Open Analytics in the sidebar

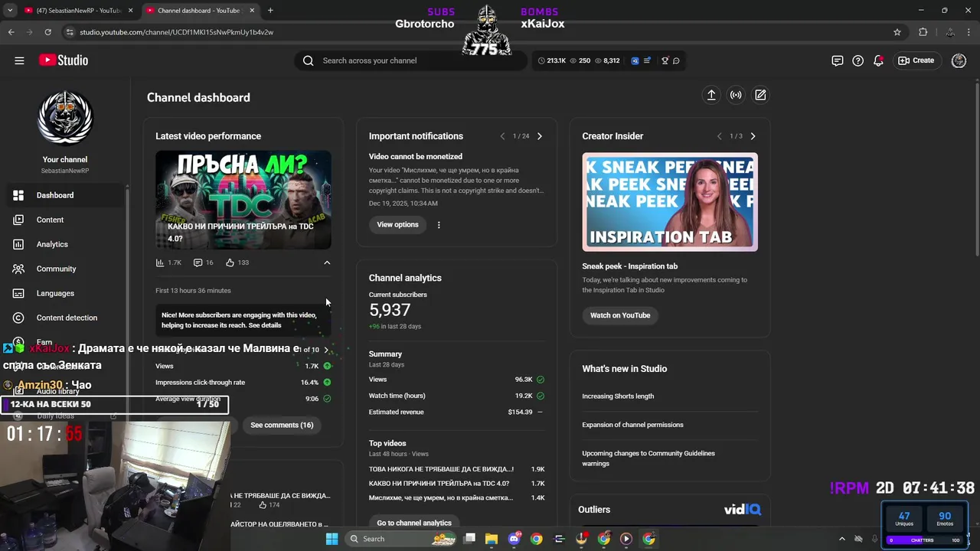click(x=65, y=244)
